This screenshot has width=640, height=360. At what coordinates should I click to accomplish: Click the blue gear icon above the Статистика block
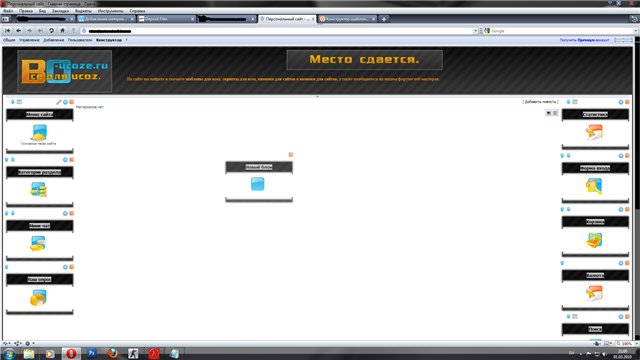pyautogui.click(x=620, y=102)
